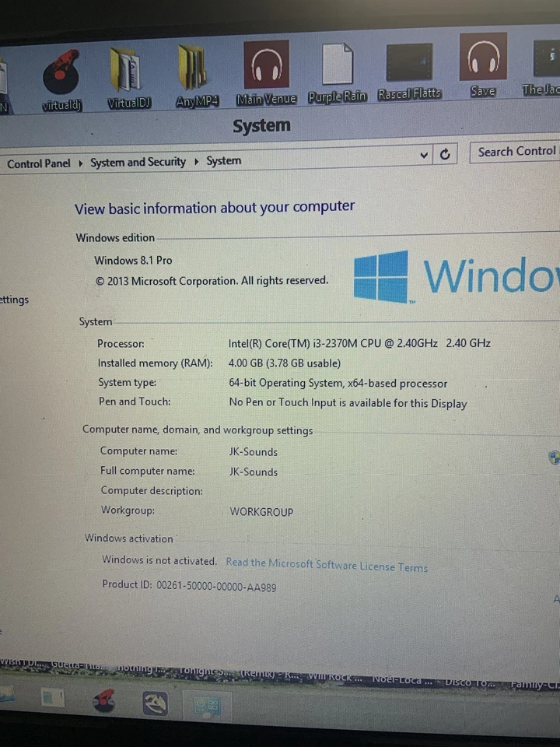Select the Product ID number text
Viewport: 560px width, 747px height.
pyautogui.click(x=216, y=586)
